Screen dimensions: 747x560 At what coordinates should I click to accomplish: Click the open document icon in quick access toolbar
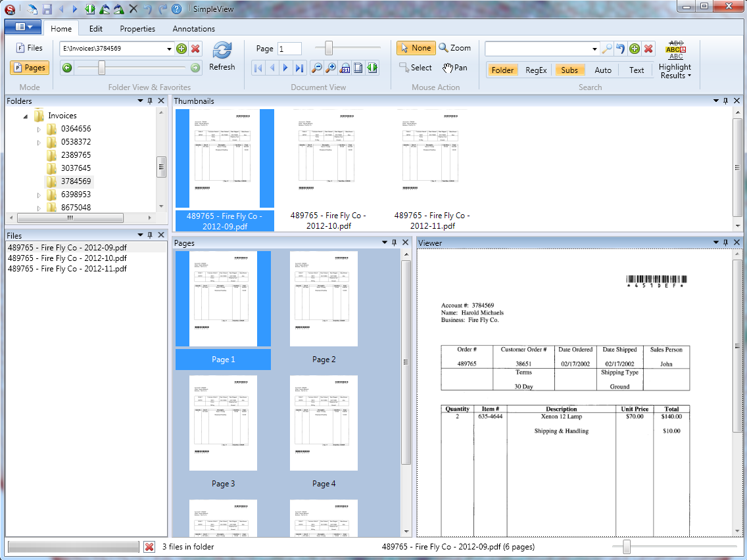(32, 9)
